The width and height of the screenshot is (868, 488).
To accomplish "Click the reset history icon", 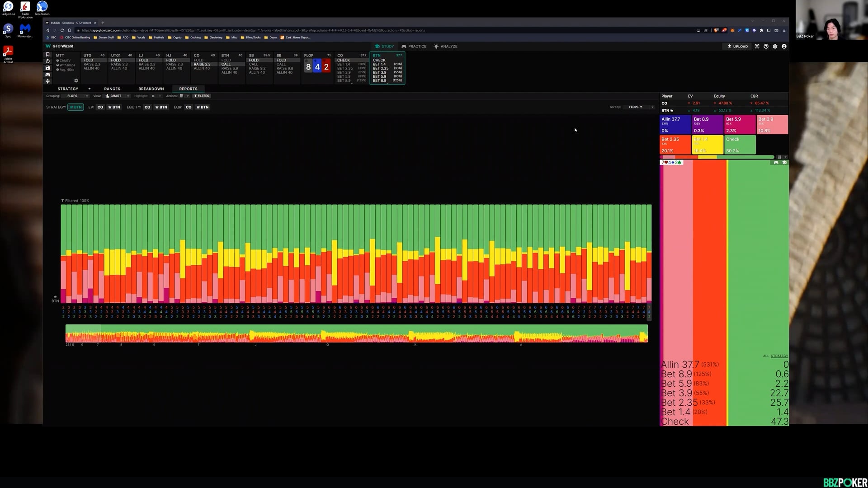I will (x=47, y=61).
